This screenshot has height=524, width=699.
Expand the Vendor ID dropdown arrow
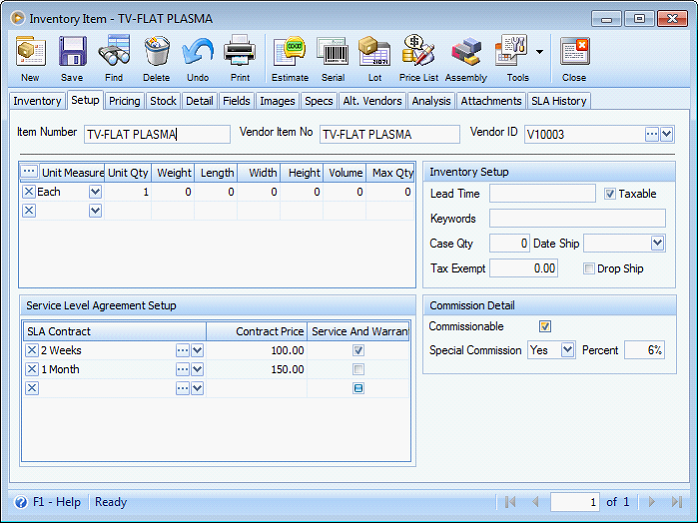coord(667,134)
